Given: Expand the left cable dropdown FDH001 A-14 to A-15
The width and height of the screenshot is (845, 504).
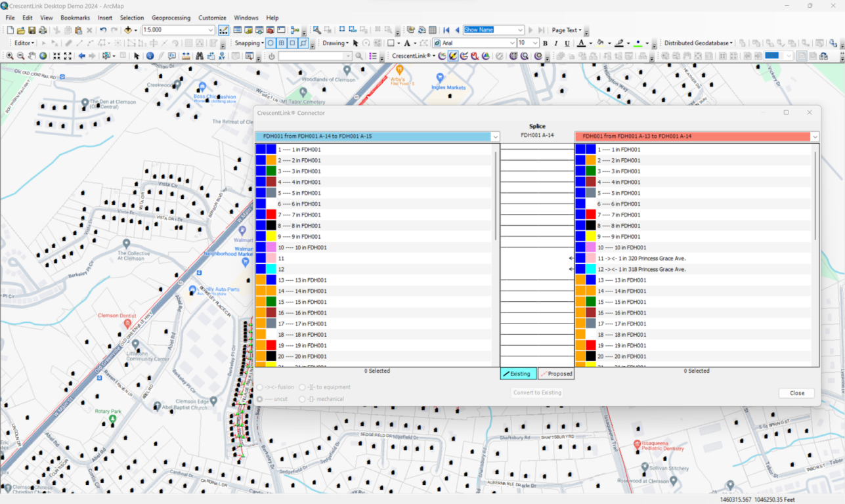Looking at the screenshot, I should coord(496,136).
